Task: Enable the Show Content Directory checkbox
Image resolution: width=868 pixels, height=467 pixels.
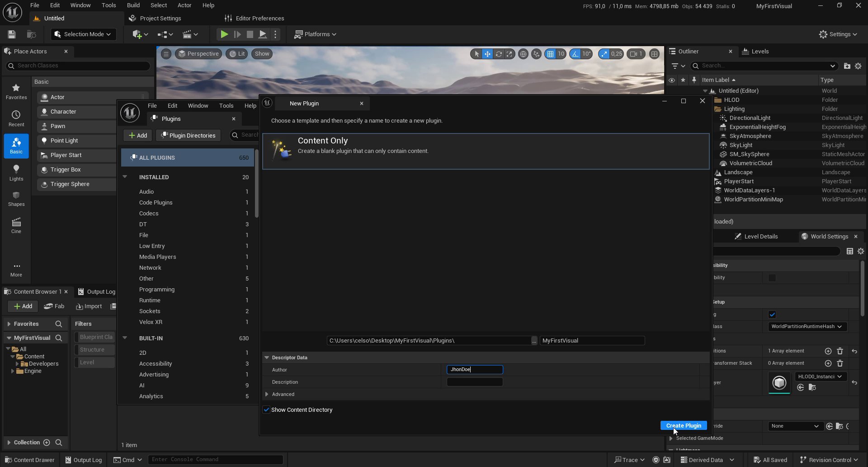Action: [x=266, y=410]
